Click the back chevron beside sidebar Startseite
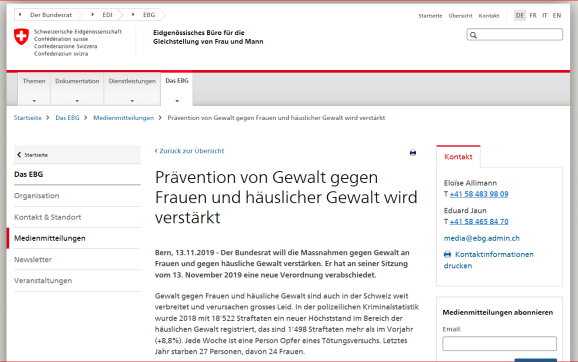This screenshot has height=362, width=578. click(x=19, y=155)
